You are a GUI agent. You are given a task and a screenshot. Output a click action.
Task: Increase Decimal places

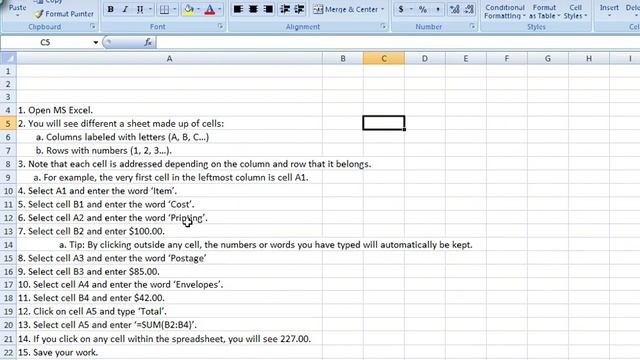point(454,9)
